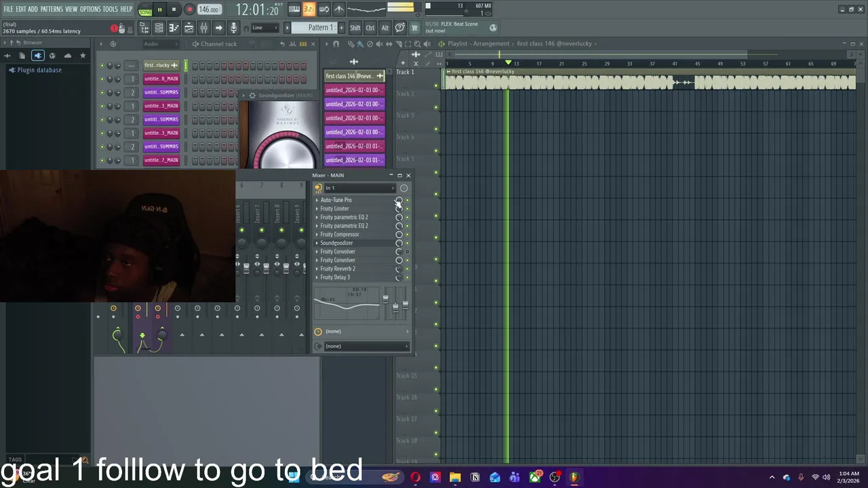Open the TOOLS menu
Image resolution: width=868 pixels, height=488 pixels.
(110, 9)
